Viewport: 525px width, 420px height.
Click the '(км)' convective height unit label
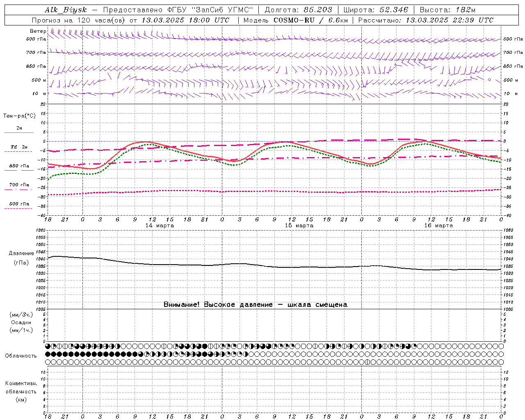click(x=21, y=399)
